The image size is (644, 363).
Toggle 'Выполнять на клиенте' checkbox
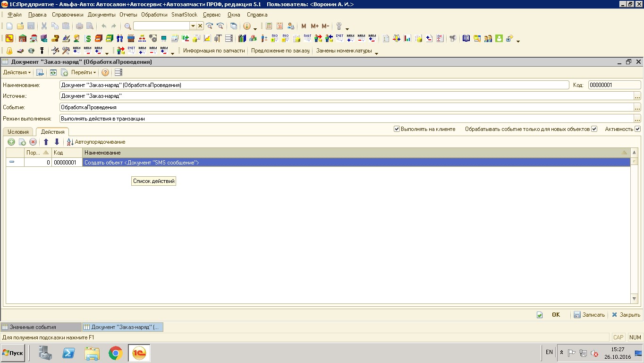(x=397, y=129)
